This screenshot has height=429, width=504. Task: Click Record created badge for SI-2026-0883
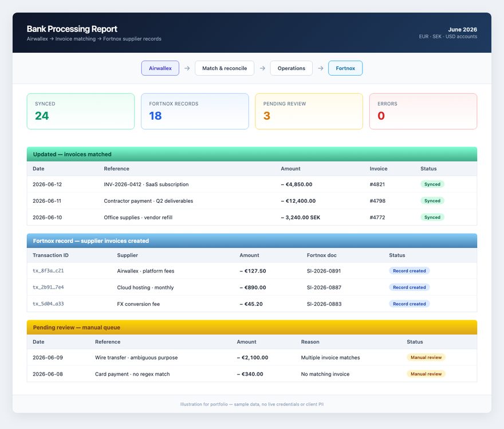click(409, 304)
